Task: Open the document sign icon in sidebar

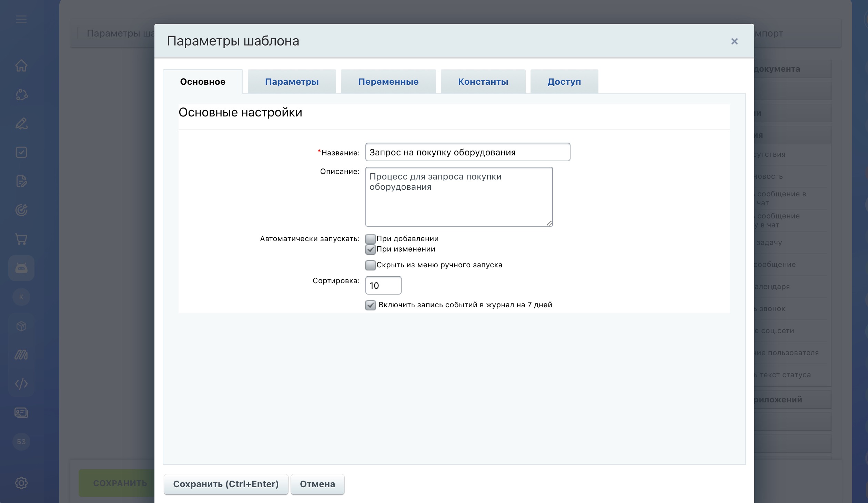Action: pyautogui.click(x=21, y=181)
